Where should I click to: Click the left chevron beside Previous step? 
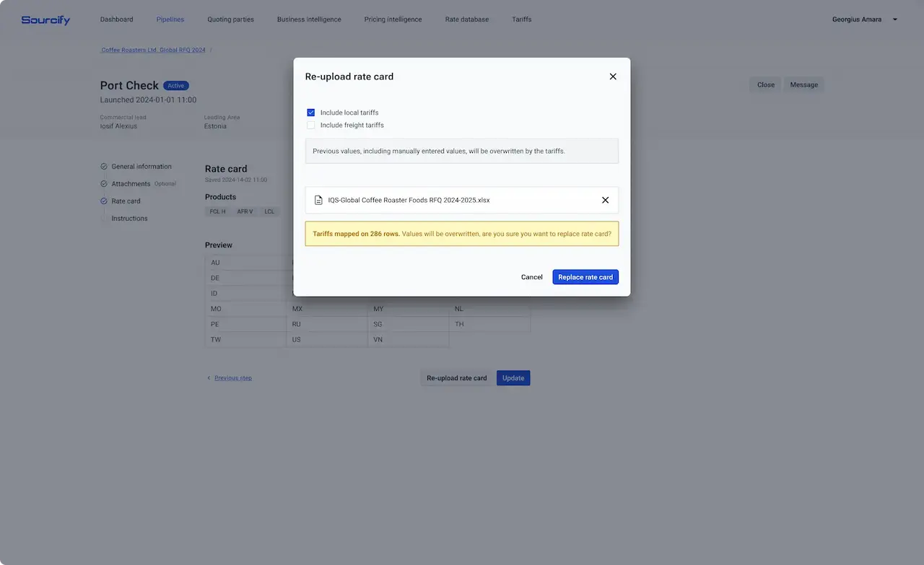pos(209,377)
